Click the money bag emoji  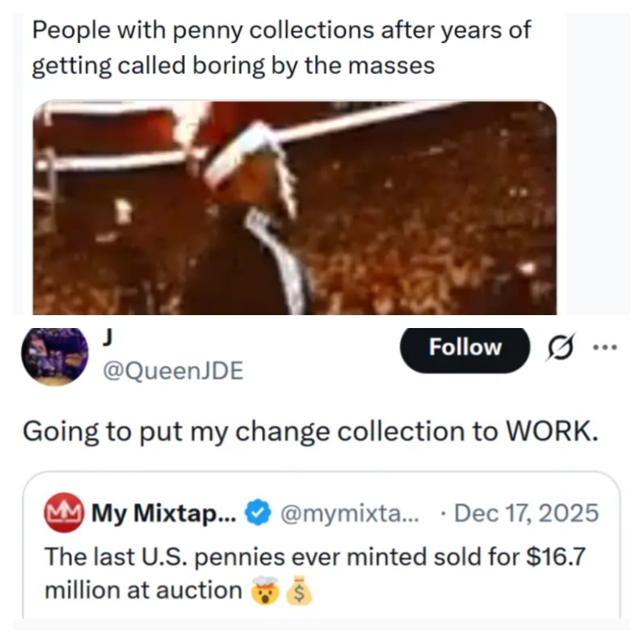[299, 590]
